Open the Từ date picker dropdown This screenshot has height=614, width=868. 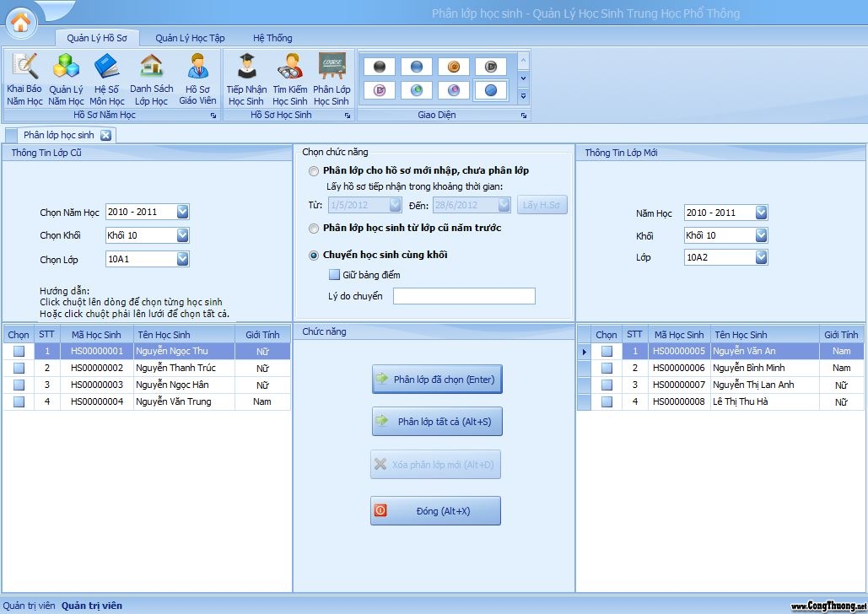[396, 205]
